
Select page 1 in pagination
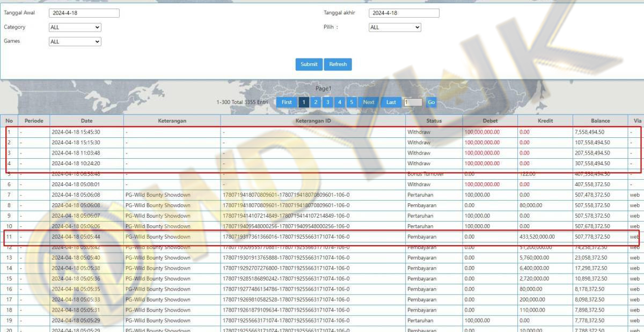(x=304, y=102)
